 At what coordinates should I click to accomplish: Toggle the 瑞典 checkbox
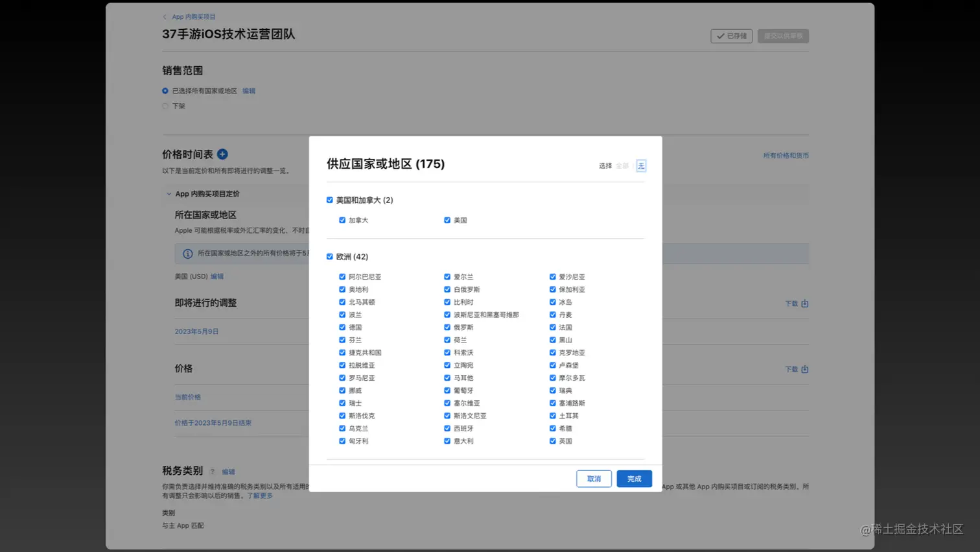553,390
